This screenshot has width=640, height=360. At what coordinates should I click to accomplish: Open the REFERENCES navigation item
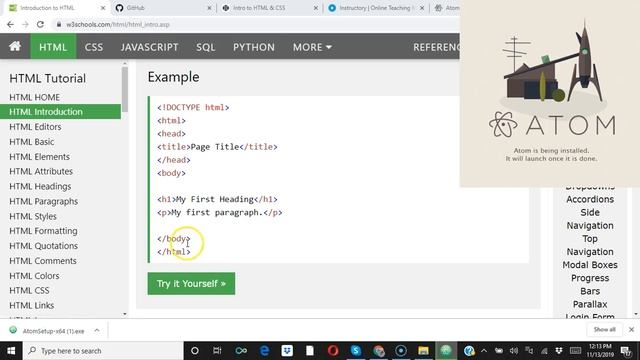click(436, 47)
